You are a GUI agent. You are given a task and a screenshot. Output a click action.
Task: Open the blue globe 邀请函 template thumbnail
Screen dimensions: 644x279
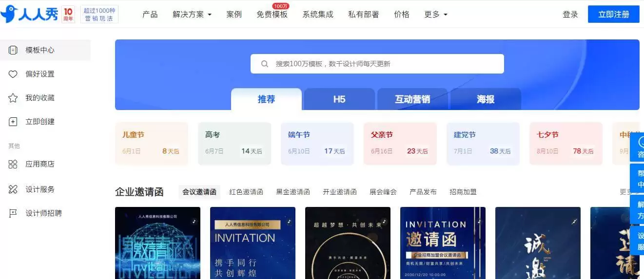pyautogui.click(x=157, y=243)
